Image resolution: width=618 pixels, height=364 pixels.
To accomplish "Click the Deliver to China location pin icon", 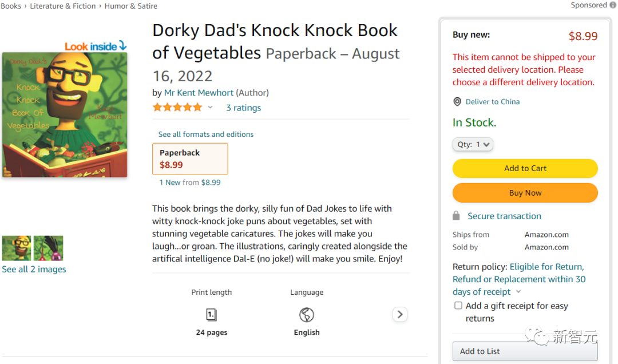I will pyautogui.click(x=457, y=102).
